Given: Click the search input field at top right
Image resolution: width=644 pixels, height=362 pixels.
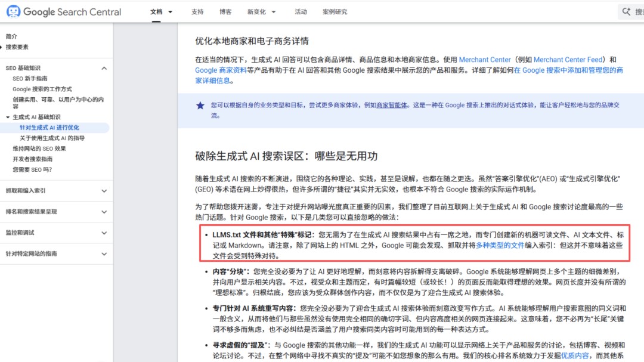Looking at the screenshot, I should pyautogui.click(x=631, y=11).
